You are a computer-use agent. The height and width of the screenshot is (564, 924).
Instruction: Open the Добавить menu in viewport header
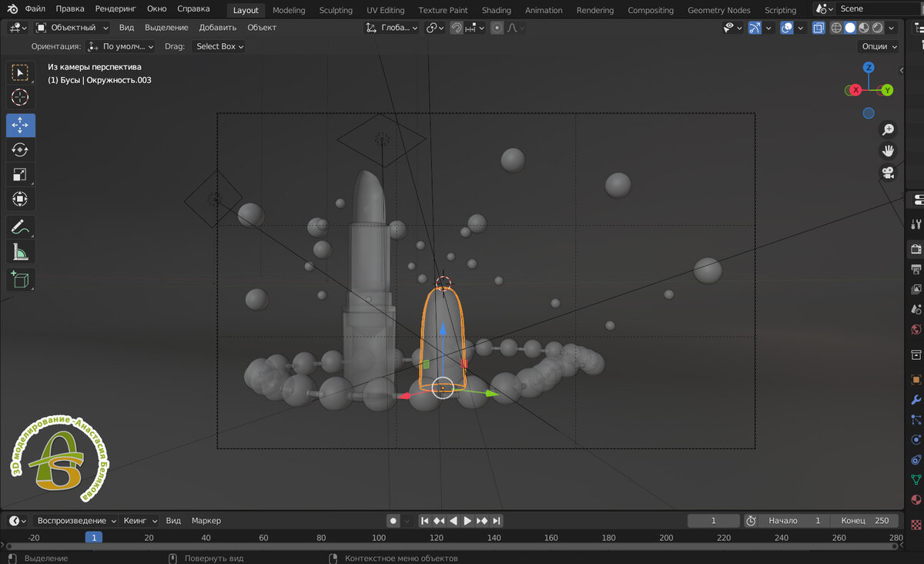(218, 28)
